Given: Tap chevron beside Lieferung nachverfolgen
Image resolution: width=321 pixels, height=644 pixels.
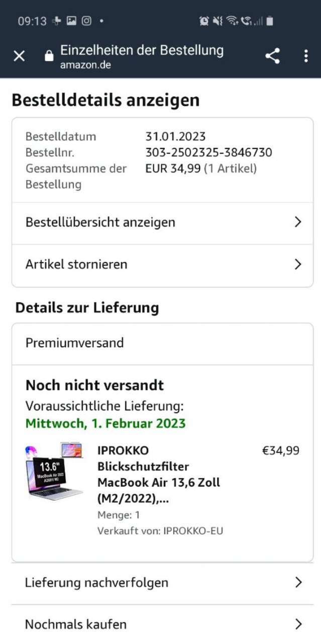Looking at the screenshot, I should point(298,583).
